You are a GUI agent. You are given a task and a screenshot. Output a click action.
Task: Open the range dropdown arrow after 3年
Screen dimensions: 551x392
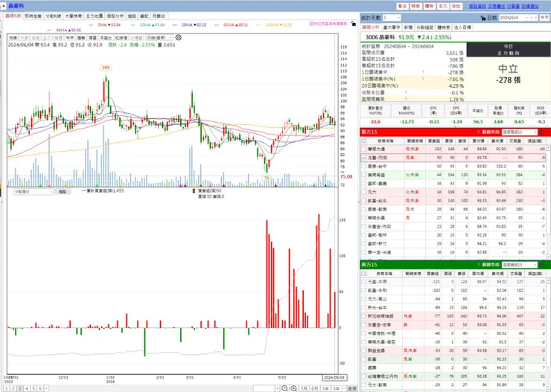coord(344,388)
